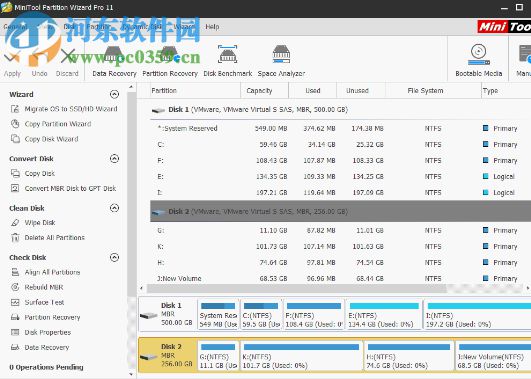Choose Copy Disk under Convert Disk

pyautogui.click(x=33, y=173)
